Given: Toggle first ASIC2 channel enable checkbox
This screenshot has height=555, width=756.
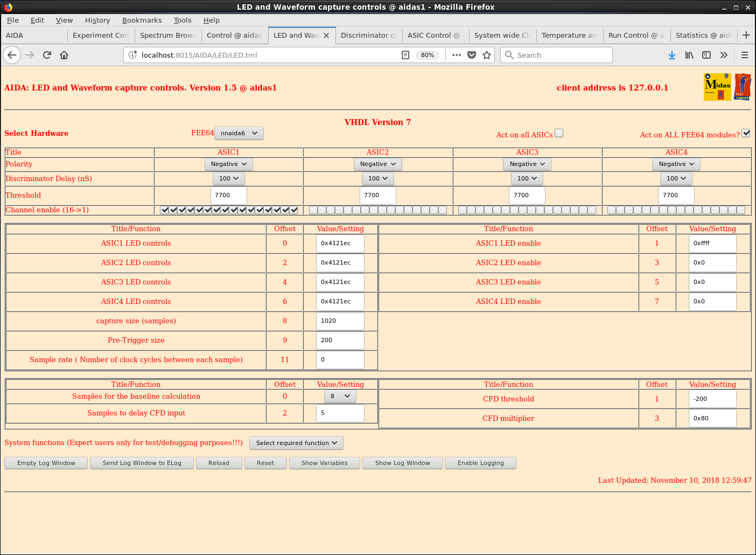Looking at the screenshot, I should click(313, 210).
